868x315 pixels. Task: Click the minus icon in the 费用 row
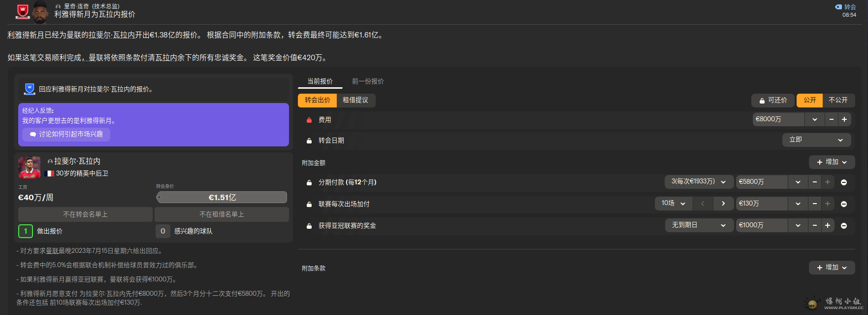832,119
